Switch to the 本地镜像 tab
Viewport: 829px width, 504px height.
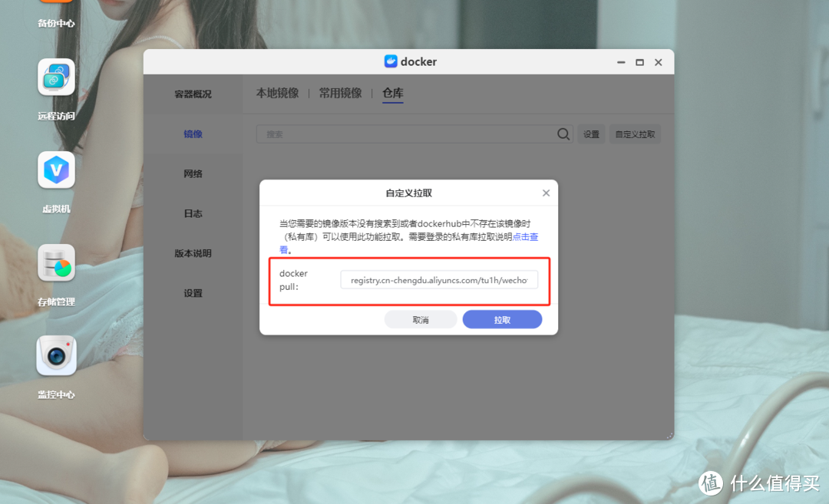point(277,93)
